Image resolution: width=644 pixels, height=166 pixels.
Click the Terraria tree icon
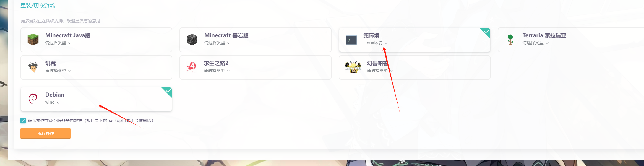coord(510,40)
